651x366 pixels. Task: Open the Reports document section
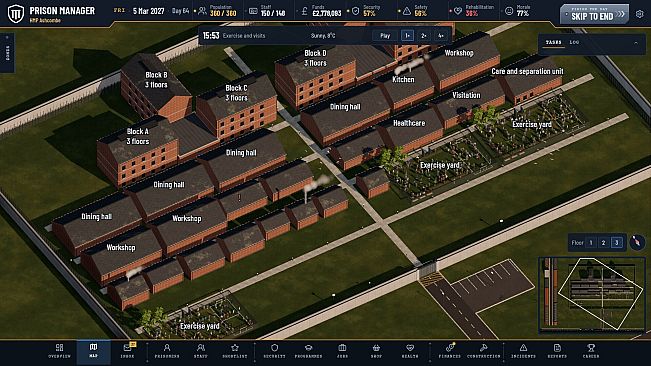pyautogui.click(x=557, y=351)
